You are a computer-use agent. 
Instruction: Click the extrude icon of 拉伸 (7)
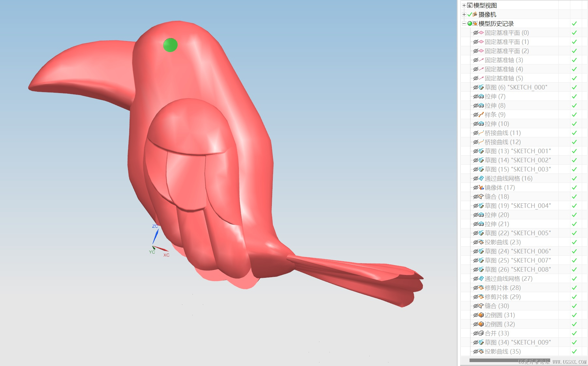click(481, 97)
